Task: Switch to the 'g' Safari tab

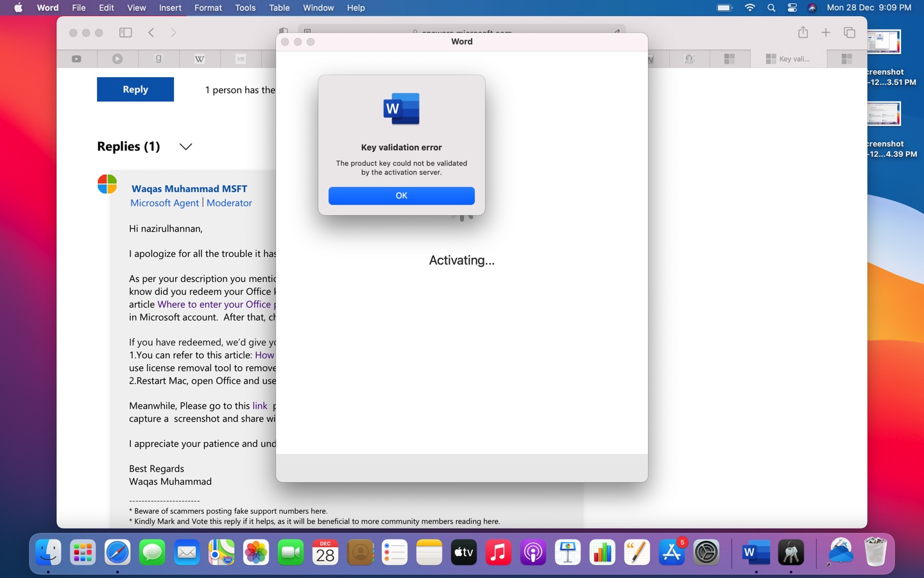Action: coord(158,59)
